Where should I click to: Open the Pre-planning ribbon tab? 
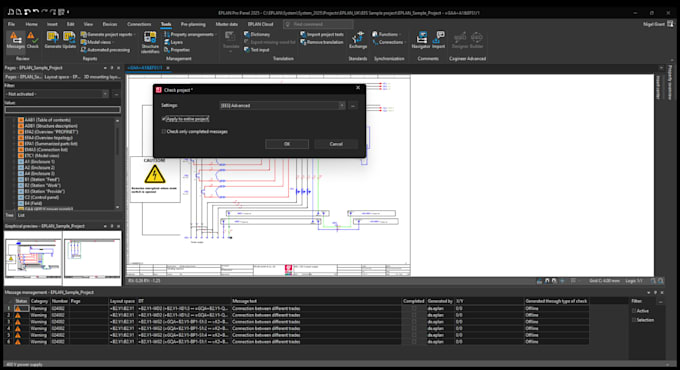point(193,24)
